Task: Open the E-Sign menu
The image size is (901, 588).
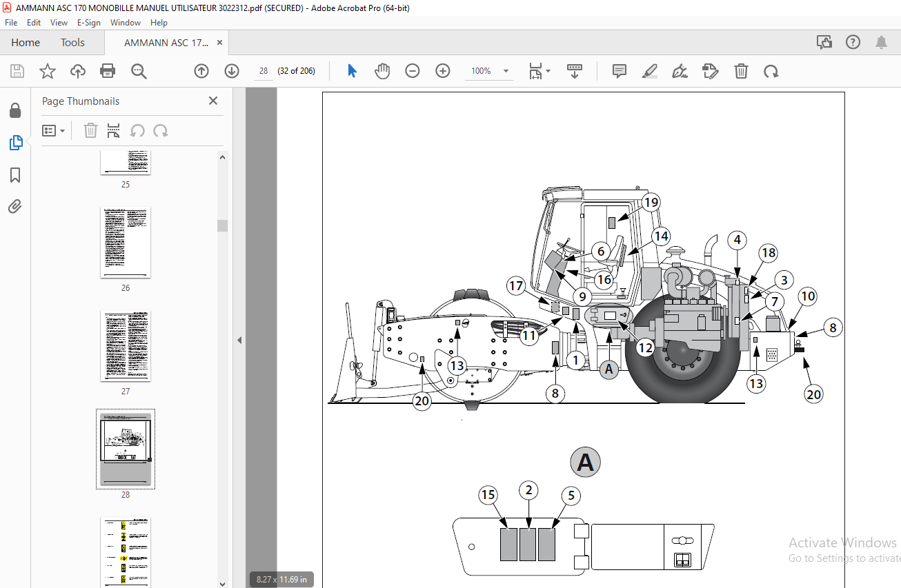Action: point(89,23)
